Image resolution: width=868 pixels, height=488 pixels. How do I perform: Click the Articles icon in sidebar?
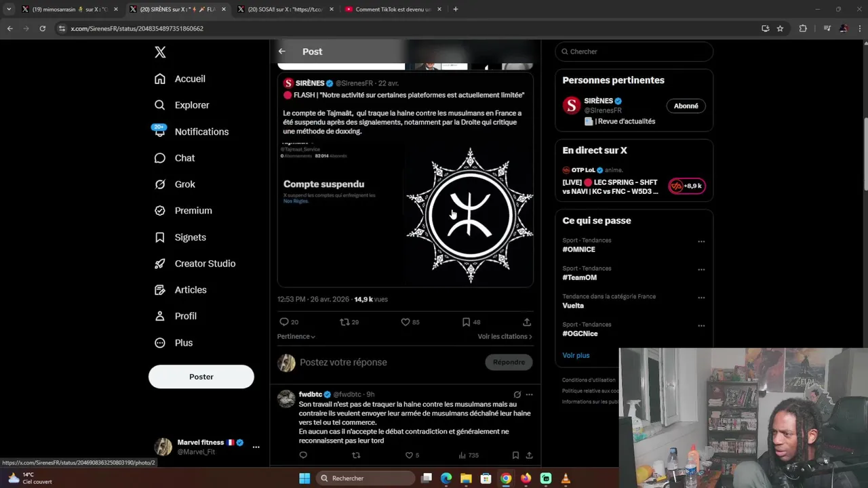(x=160, y=290)
